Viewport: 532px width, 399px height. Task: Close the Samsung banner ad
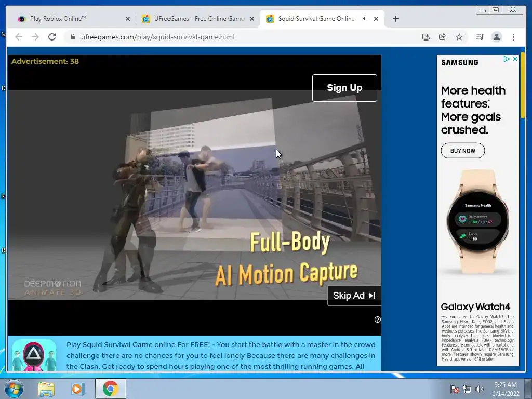[x=515, y=59]
